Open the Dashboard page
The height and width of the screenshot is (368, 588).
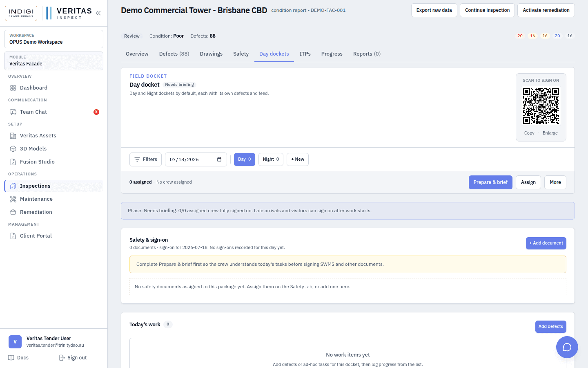(53, 88)
